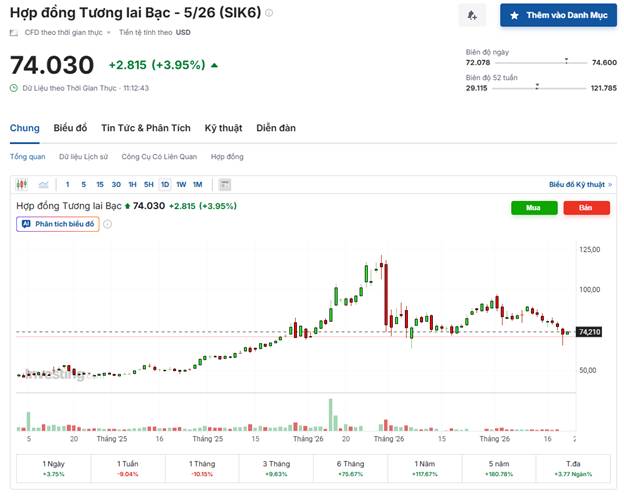Click the 50,00 price axis label
This screenshot has height=500, width=624.
(x=588, y=370)
